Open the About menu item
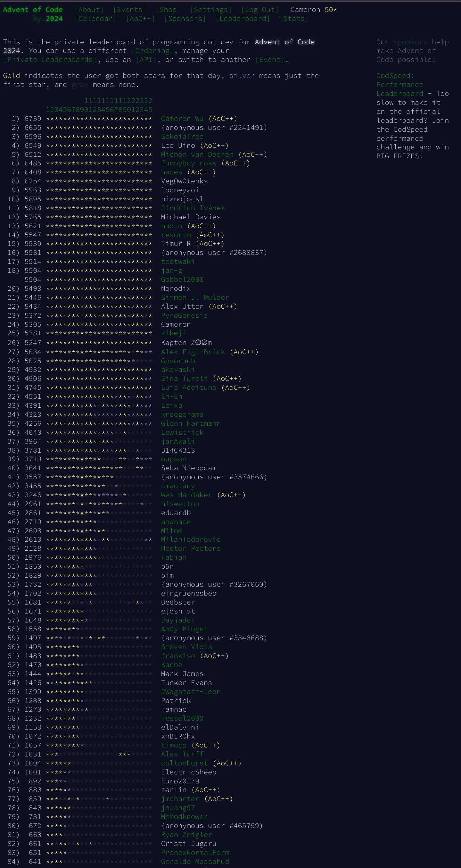 [x=89, y=9]
